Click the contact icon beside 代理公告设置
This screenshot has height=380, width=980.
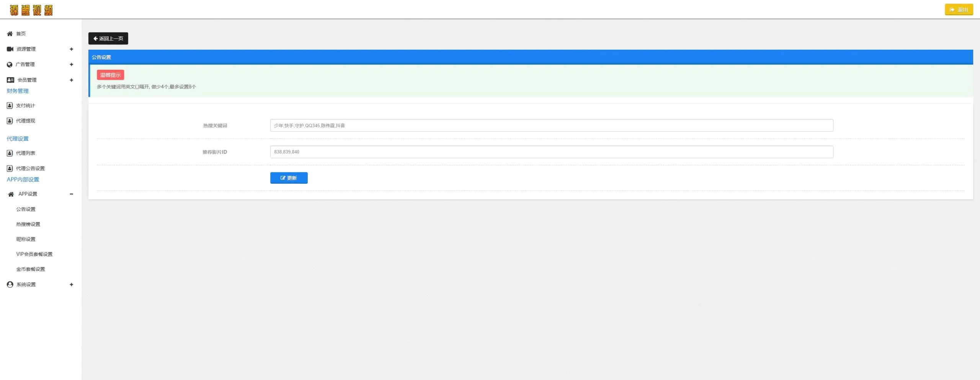[x=10, y=169]
